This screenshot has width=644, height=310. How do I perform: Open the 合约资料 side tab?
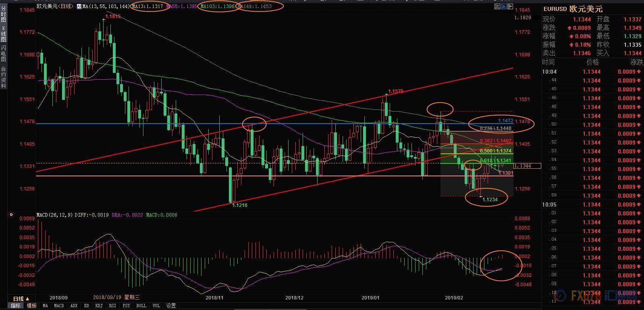tap(3, 77)
